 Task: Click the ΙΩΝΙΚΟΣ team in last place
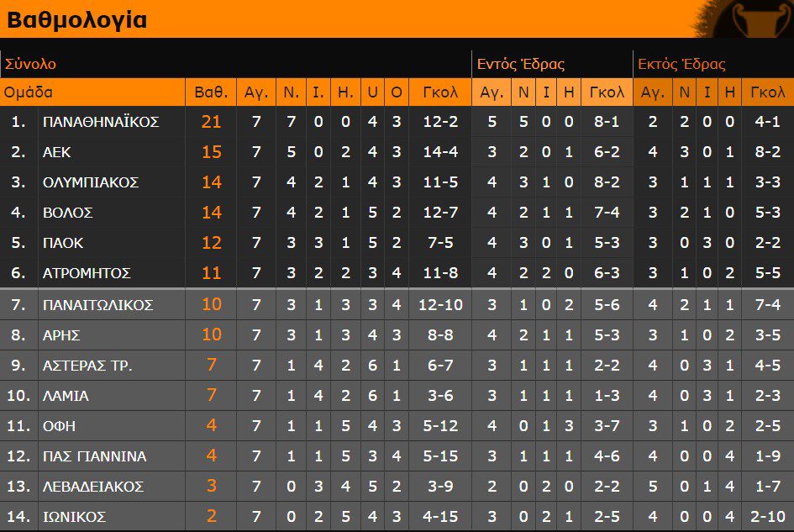point(74,517)
